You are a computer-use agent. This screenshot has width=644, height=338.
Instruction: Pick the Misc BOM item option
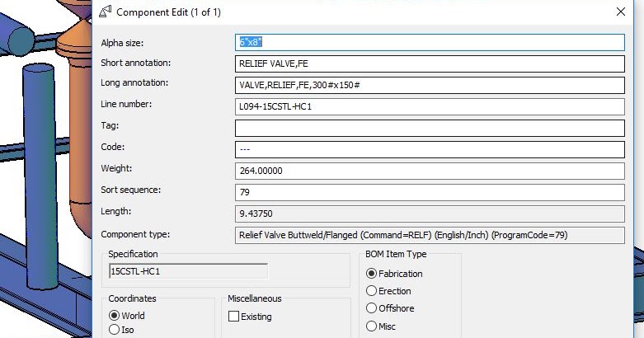pos(371,326)
